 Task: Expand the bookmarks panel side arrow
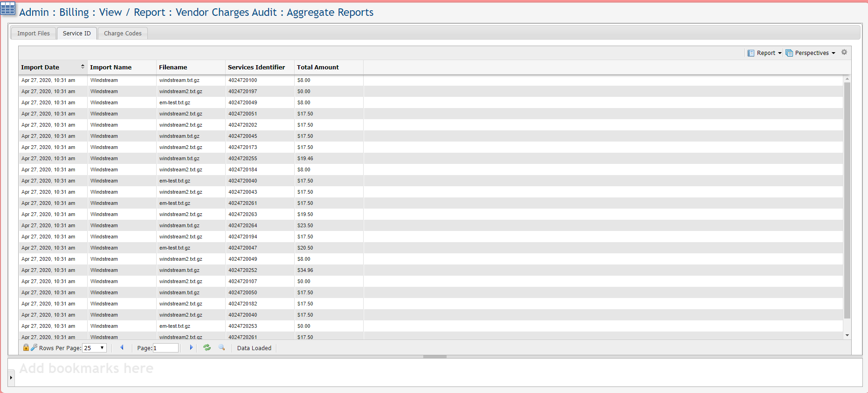(x=11, y=378)
